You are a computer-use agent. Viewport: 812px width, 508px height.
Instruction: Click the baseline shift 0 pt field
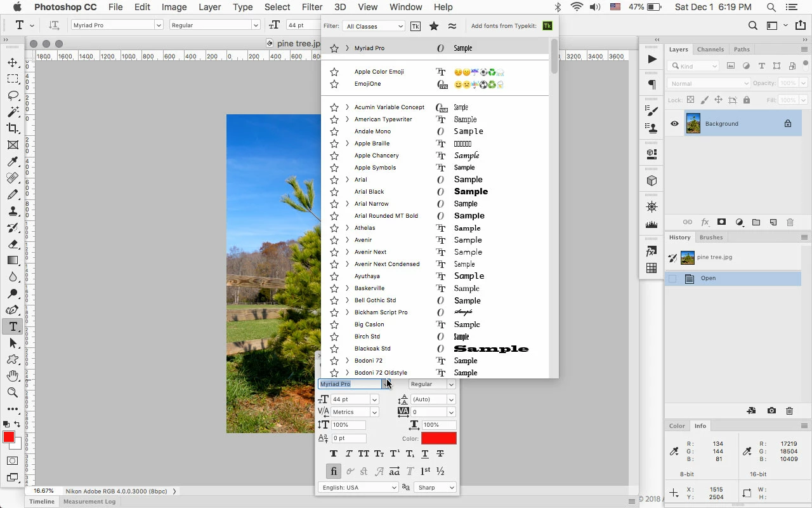pos(349,438)
